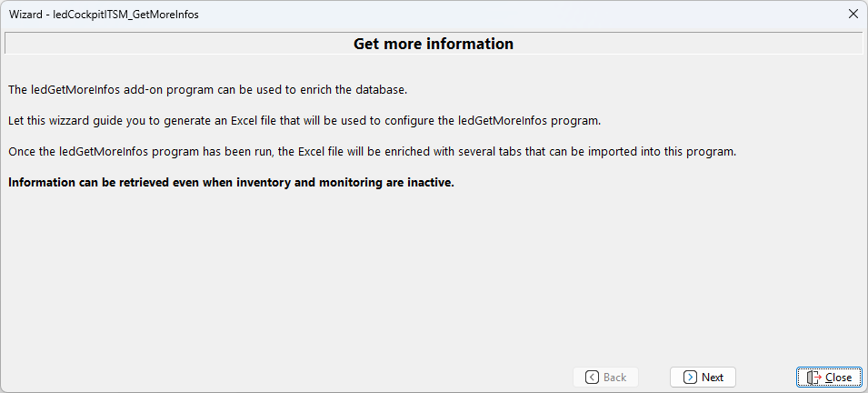This screenshot has height=393, width=868.
Task: Close the wizard window with the X
Action: [853, 15]
